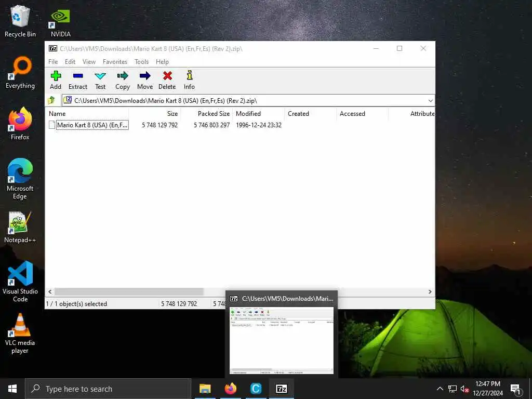Viewport: 532px width, 399px height.
Task: Launch Visual Studio Code desktop icon
Action: click(x=20, y=282)
